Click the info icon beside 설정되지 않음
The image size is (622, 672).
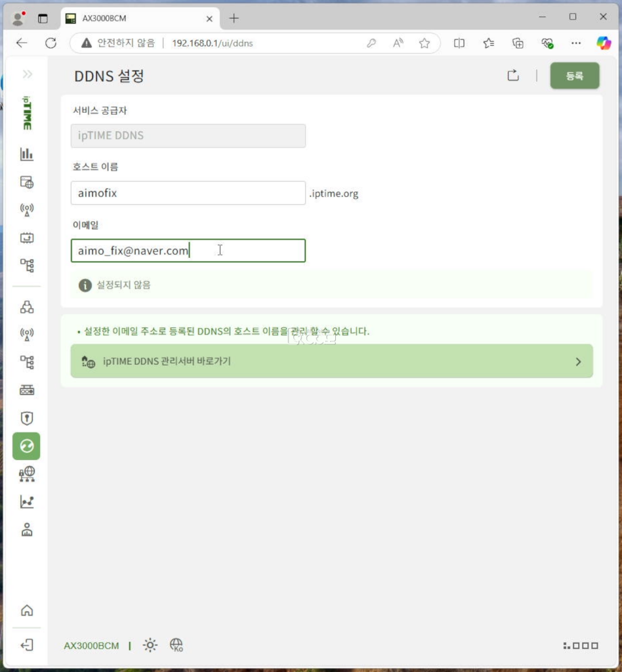pos(85,285)
